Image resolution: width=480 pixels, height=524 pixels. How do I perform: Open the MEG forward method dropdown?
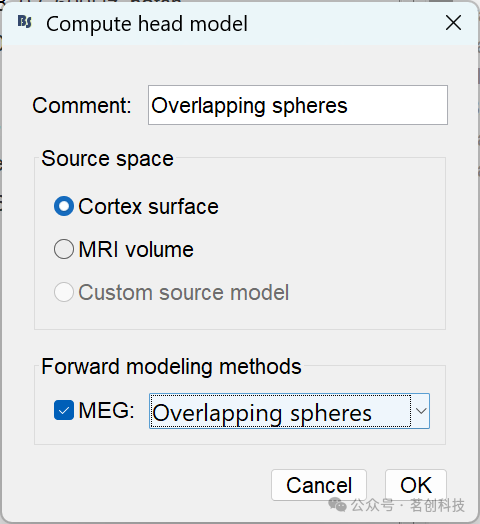289,411
